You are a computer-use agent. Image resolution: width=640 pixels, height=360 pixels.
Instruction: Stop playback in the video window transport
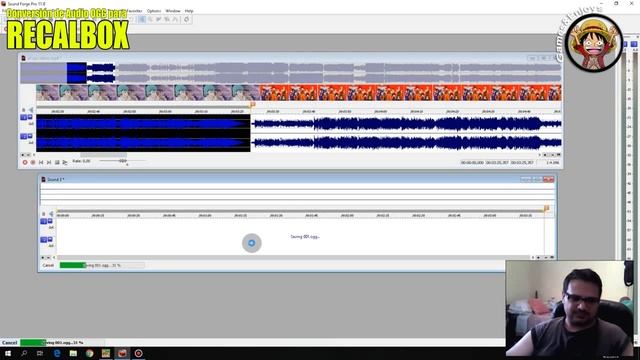pyautogui.click(x=57, y=162)
